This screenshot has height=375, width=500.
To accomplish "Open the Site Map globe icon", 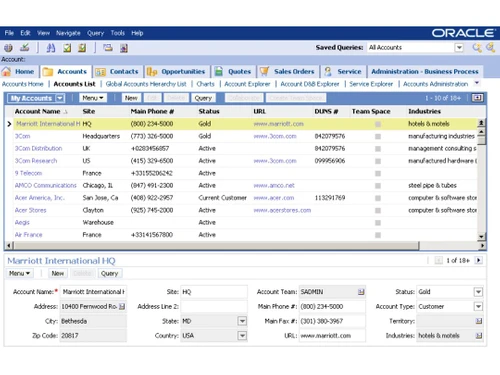I will tap(8, 48).
